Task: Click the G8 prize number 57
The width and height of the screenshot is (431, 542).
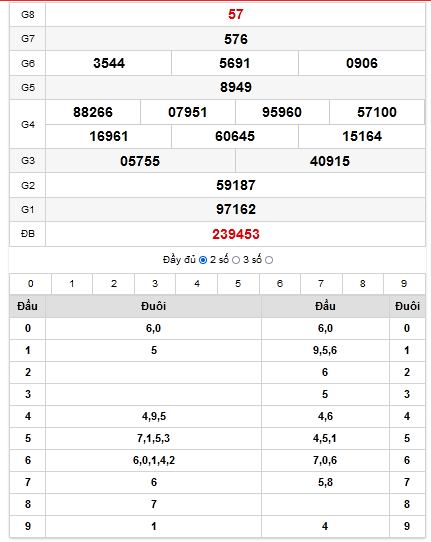Action: (236, 15)
